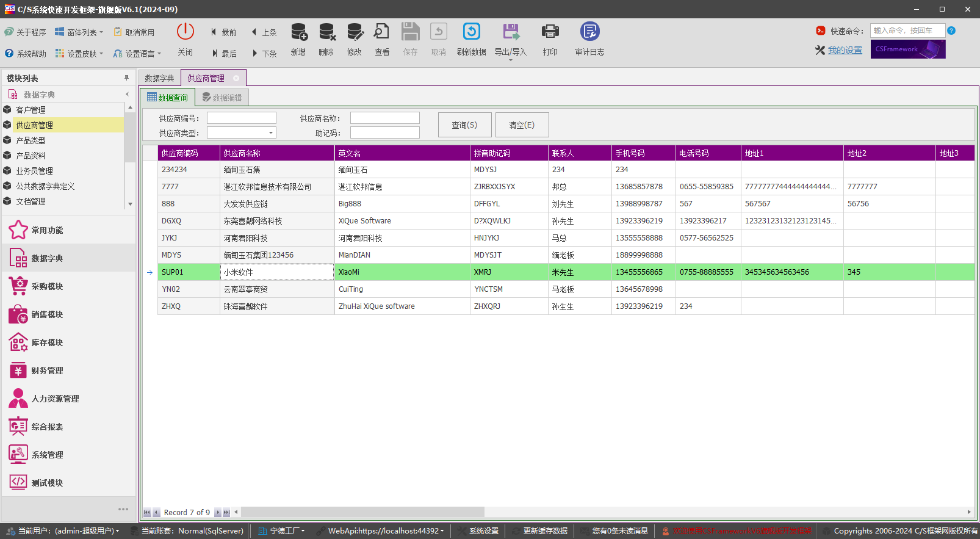The image size is (980, 539).
Task: Expand the 窗体列表 dropdown menu
Action: click(101, 32)
